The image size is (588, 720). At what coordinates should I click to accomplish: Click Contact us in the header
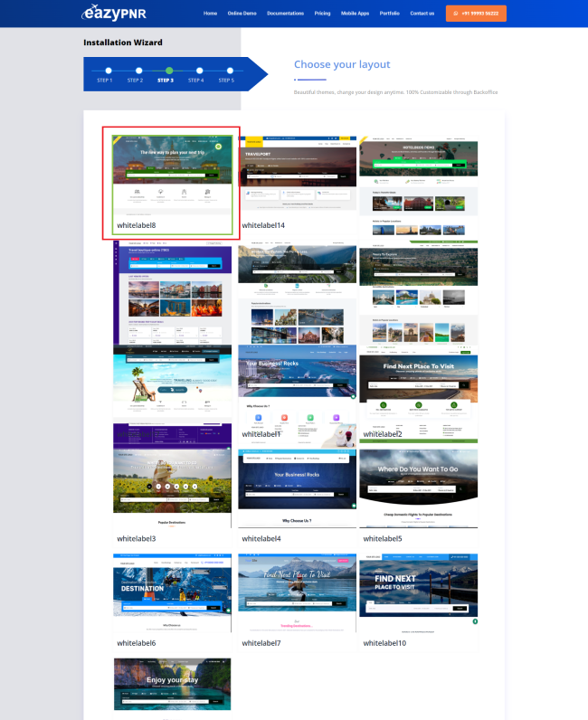(x=422, y=14)
